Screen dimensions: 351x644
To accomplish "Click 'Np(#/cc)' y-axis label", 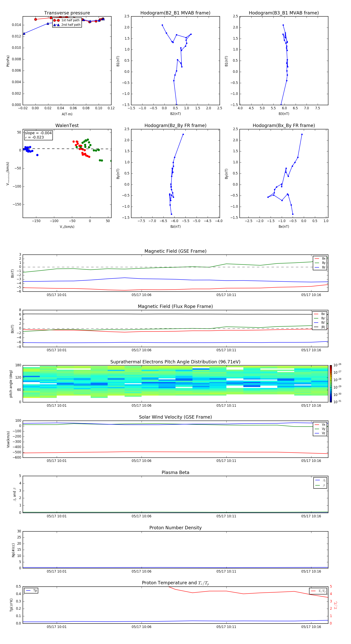I will 13,550.
